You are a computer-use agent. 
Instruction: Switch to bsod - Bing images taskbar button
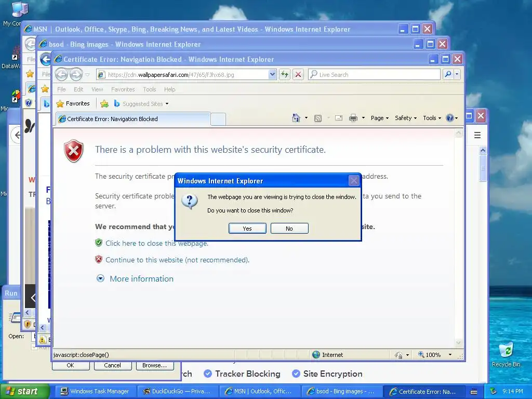tap(342, 391)
